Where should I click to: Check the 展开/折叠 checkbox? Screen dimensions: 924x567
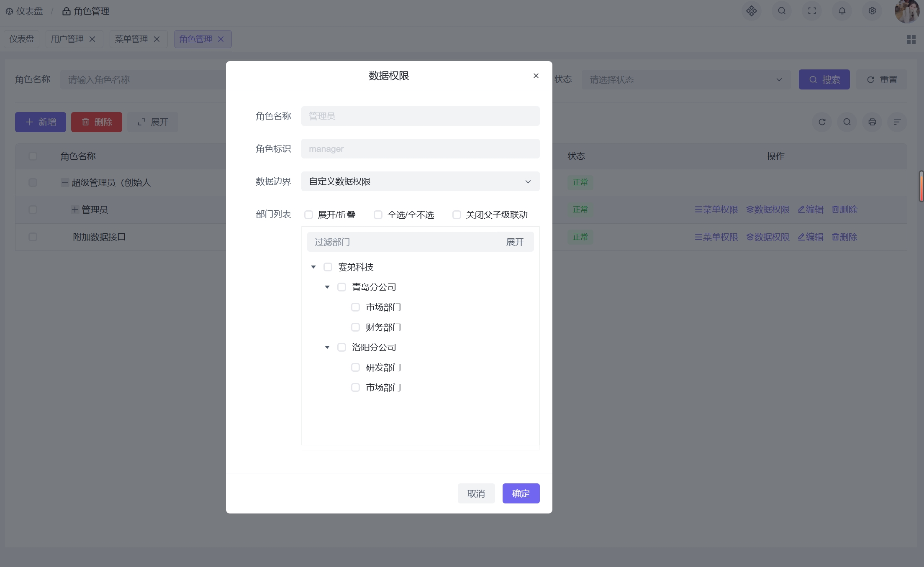[x=308, y=215]
